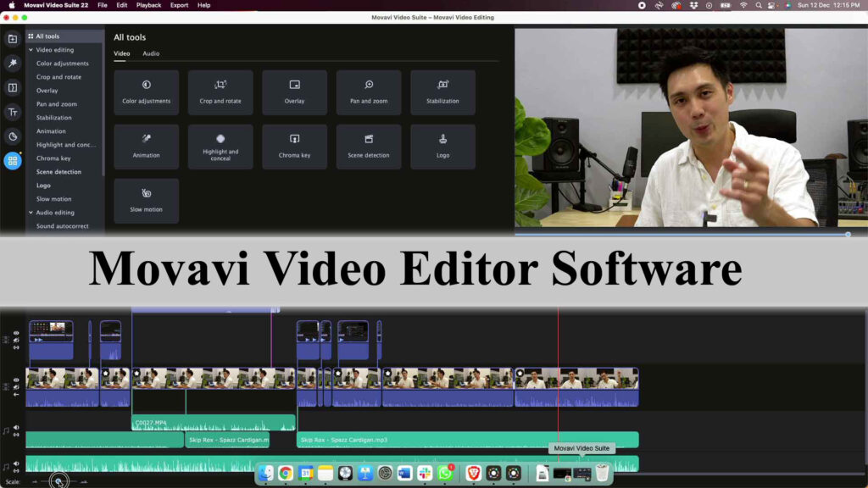Open the Logo tool tile
This screenshot has width=868, height=488.
(x=442, y=147)
